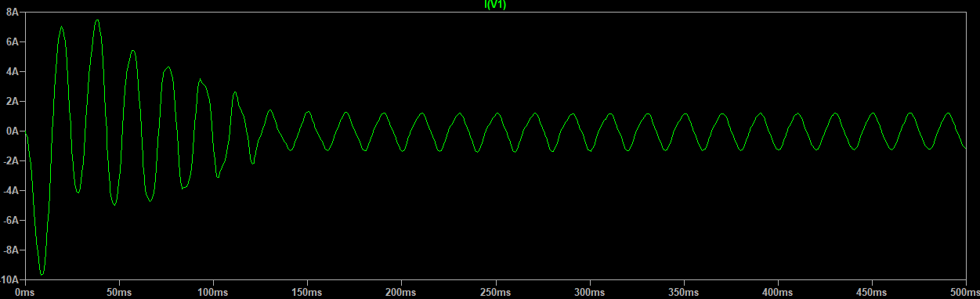Viewport: 980px width, 299px height.
Task: Click the -10A vertical axis label
Action: [10, 279]
